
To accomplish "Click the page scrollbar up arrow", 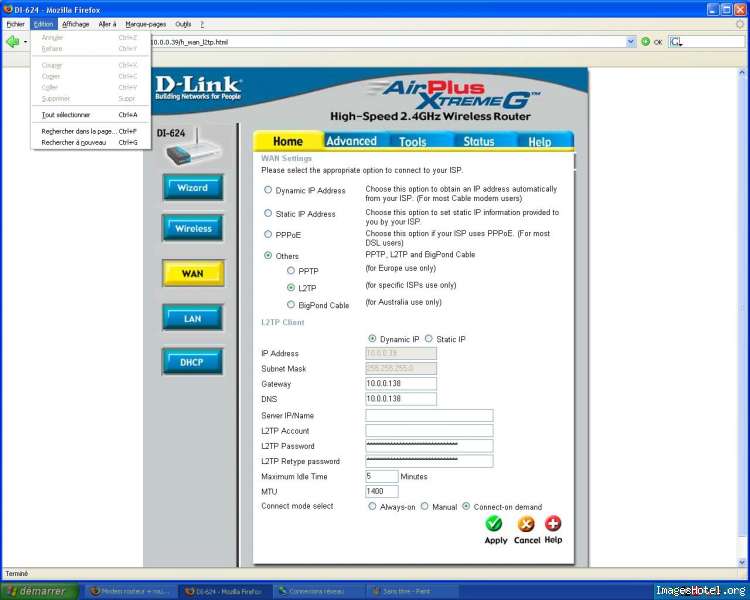I will click(742, 73).
